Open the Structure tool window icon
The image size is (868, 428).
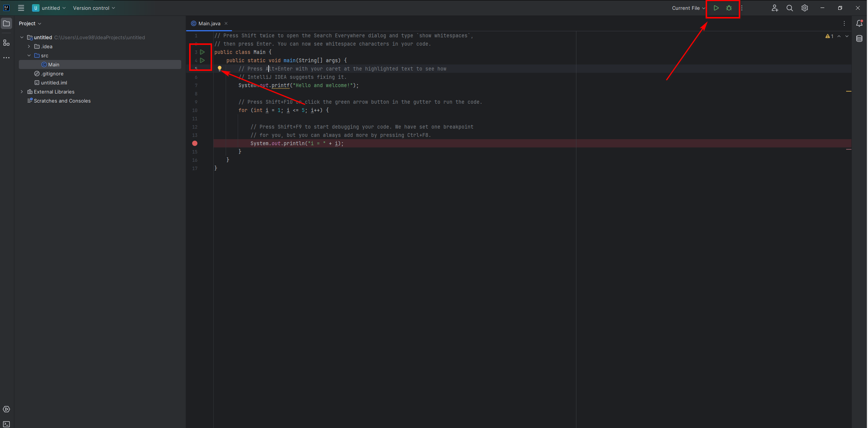tap(6, 43)
